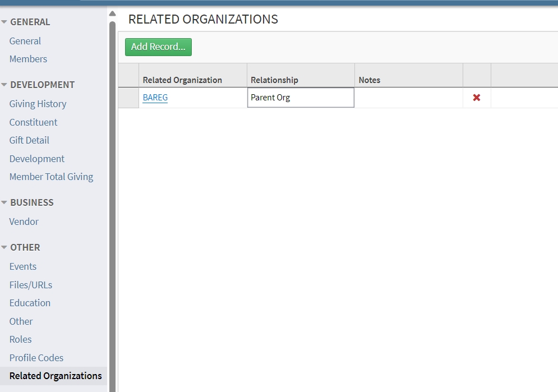
Task: Select Profile Codes in sidebar
Action: [36, 357]
